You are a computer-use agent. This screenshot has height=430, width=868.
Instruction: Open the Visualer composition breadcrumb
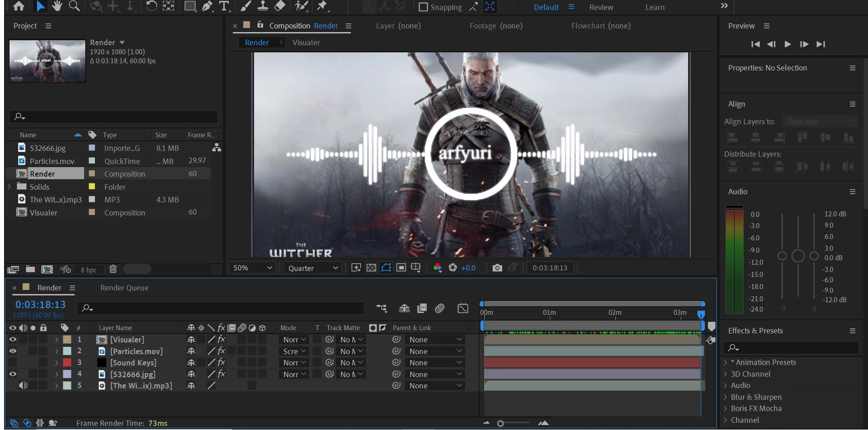coord(306,42)
